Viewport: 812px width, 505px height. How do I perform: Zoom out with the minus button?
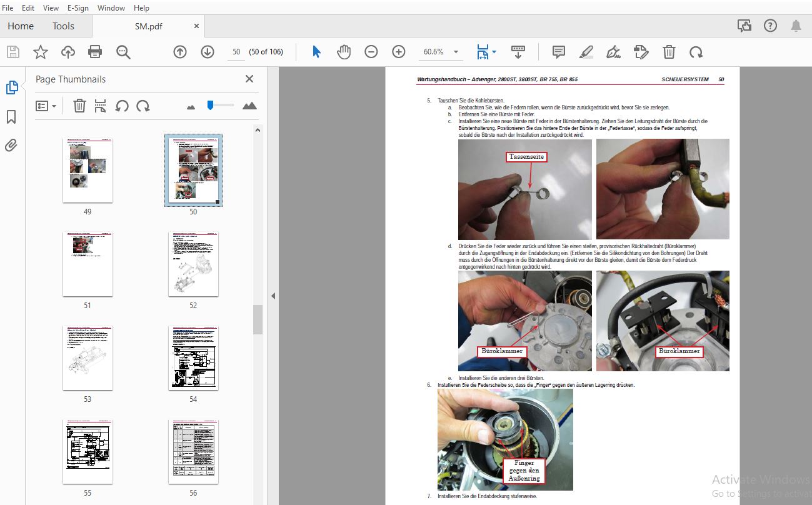[x=371, y=52]
